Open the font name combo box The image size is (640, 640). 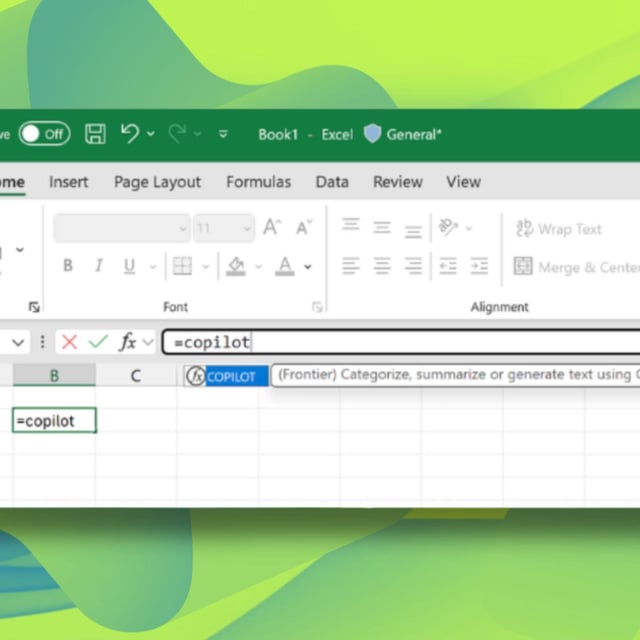click(x=122, y=228)
